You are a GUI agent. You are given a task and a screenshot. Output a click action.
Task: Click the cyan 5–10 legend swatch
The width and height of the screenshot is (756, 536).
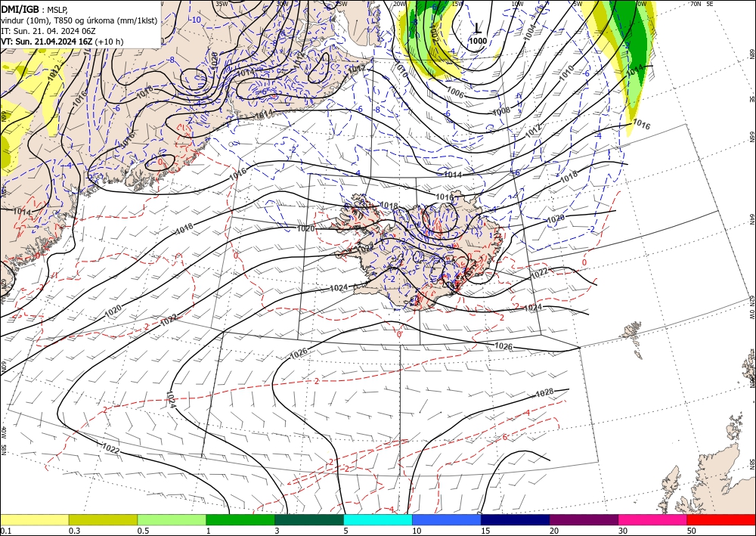coord(378,519)
